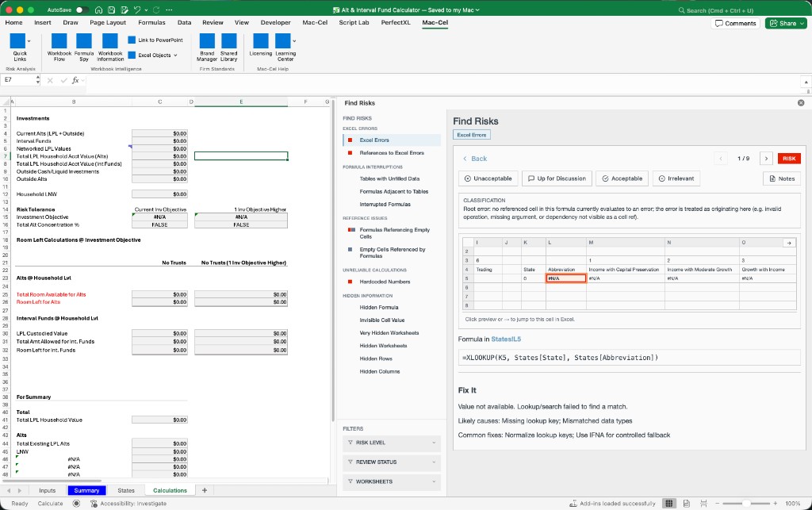The image size is (812, 510).
Task: Expand the formula bar with the arrow at its right end
Action: point(806,82)
